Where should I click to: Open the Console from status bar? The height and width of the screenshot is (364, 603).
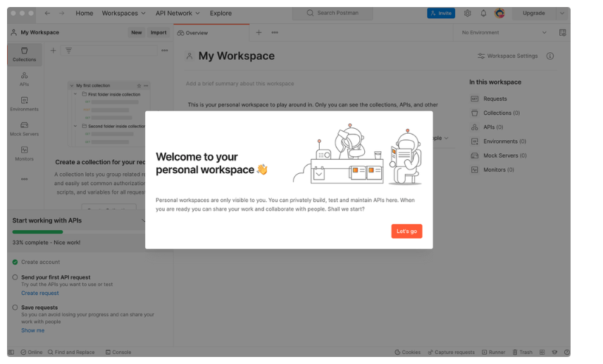(118, 352)
